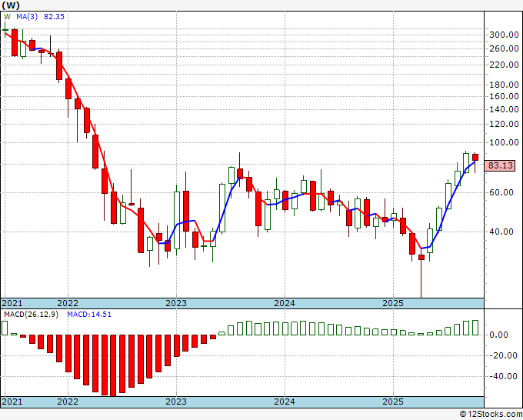Select the 120.00 price axis label
This screenshot has width=523, height=420.
point(504,124)
